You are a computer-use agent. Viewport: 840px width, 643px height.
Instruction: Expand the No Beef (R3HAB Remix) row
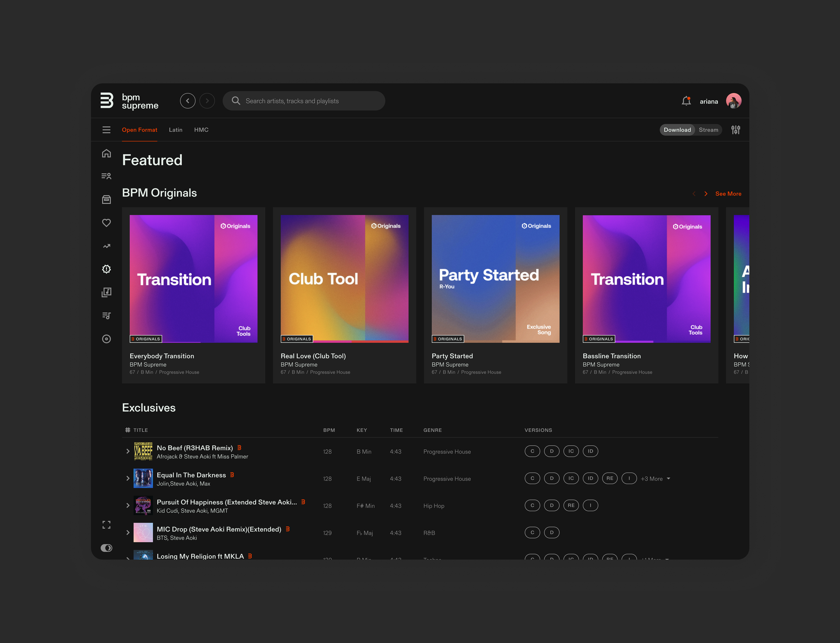coord(128,452)
